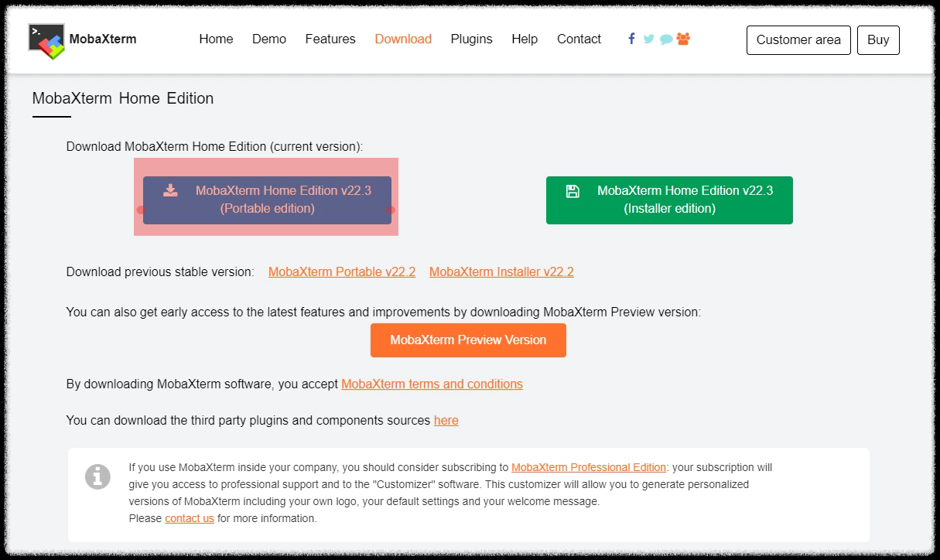Download Home Edition v22.3 Portable edition
Image resolution: width=940 pixels, height=560 pixels.
pyautogui.click(x=267, y=200)
